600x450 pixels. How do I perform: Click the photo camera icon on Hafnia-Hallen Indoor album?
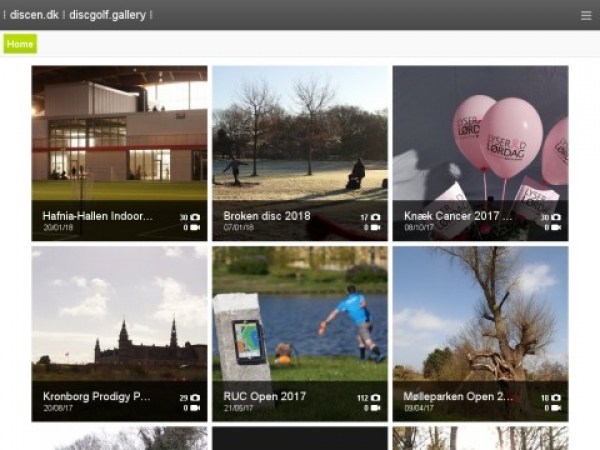click(195, 217)
